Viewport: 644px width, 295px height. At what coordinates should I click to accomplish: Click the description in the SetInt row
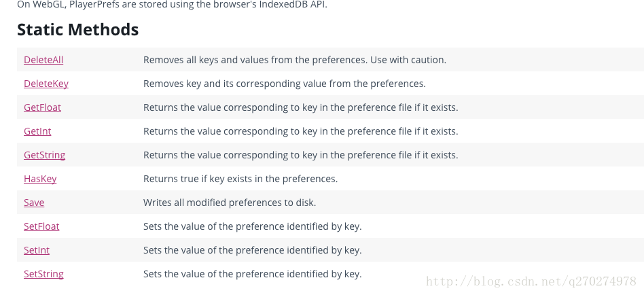pyautogui.click(x=252, y=251)
